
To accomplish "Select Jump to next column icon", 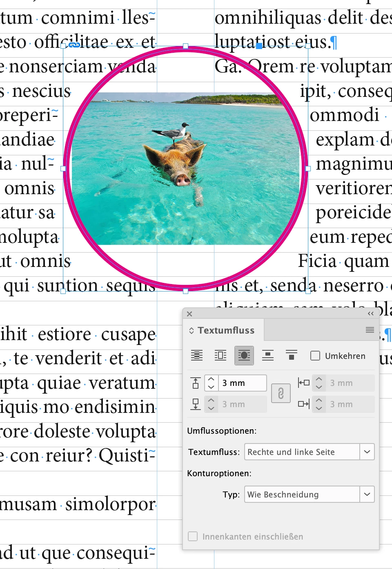I will point(292,356).
